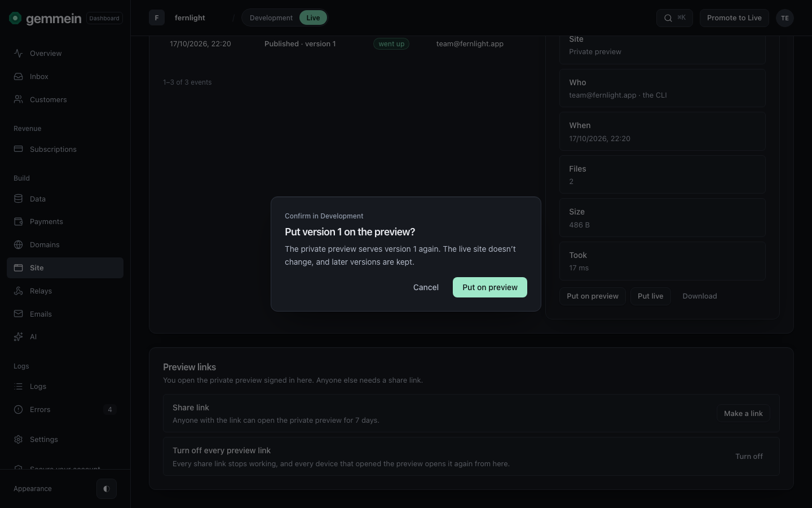The height and width of the screenshot is (508, 812).
Task: Select the Customers people icon
Action: click(19, 99)
